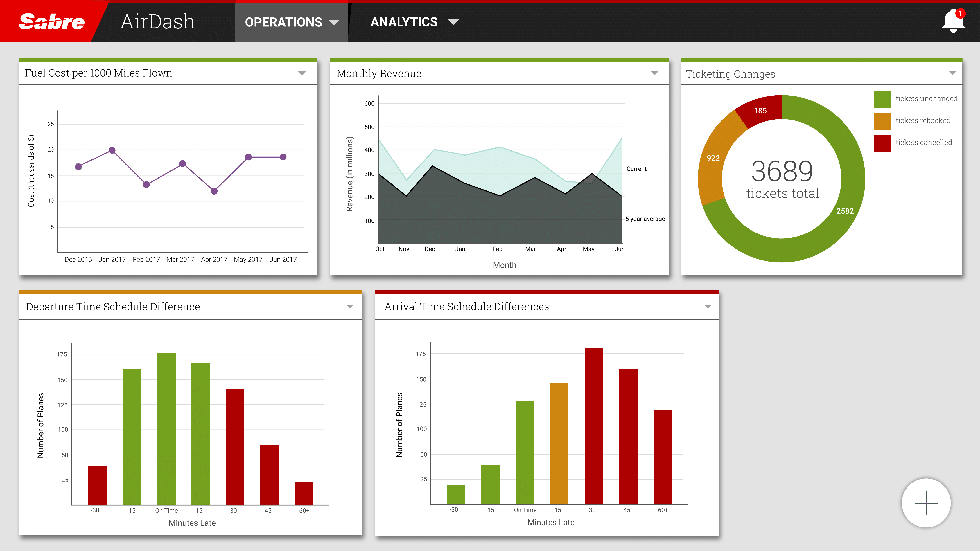Click the May 2017 fuel cost point
This screenshot has height=551, width=980.
[x=248, y=157]
